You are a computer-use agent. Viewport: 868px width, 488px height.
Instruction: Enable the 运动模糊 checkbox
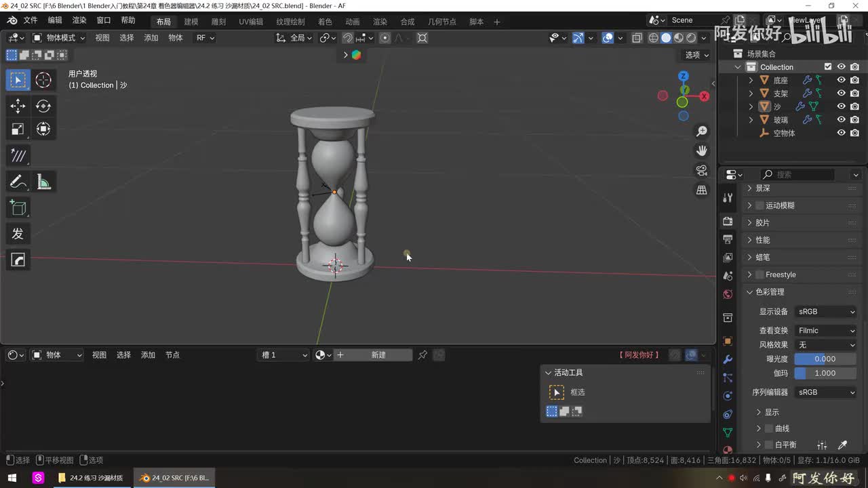pyautogui.click(x=759, y=205)
